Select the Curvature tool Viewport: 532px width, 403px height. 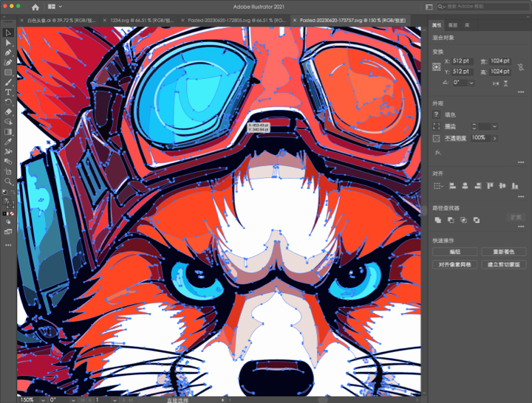click(x=8, y=62)
